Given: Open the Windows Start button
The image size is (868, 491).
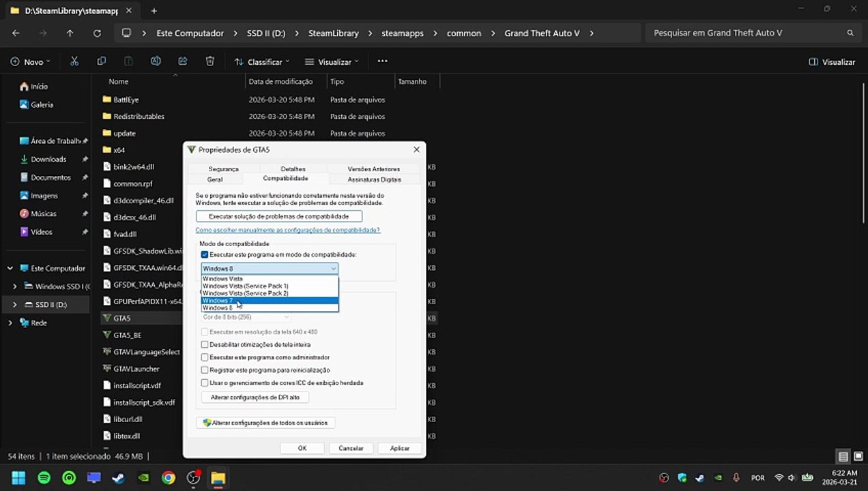Looking at the screenshot, I should 18,478.
